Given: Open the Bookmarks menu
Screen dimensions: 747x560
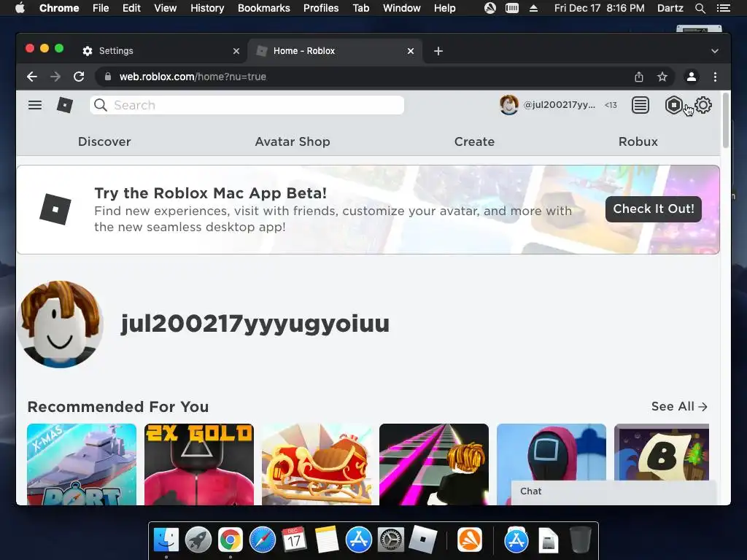Looking at the screenshot, I should 264,8.
